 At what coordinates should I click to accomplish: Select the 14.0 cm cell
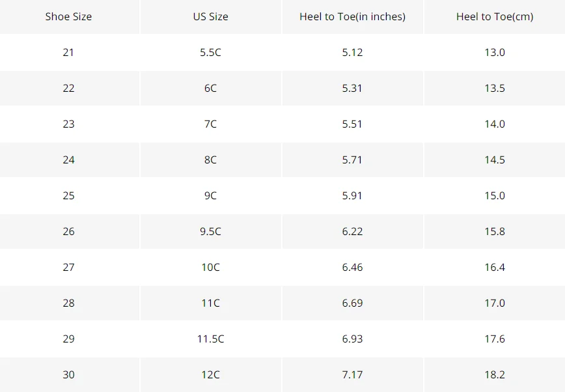(495, 124)
